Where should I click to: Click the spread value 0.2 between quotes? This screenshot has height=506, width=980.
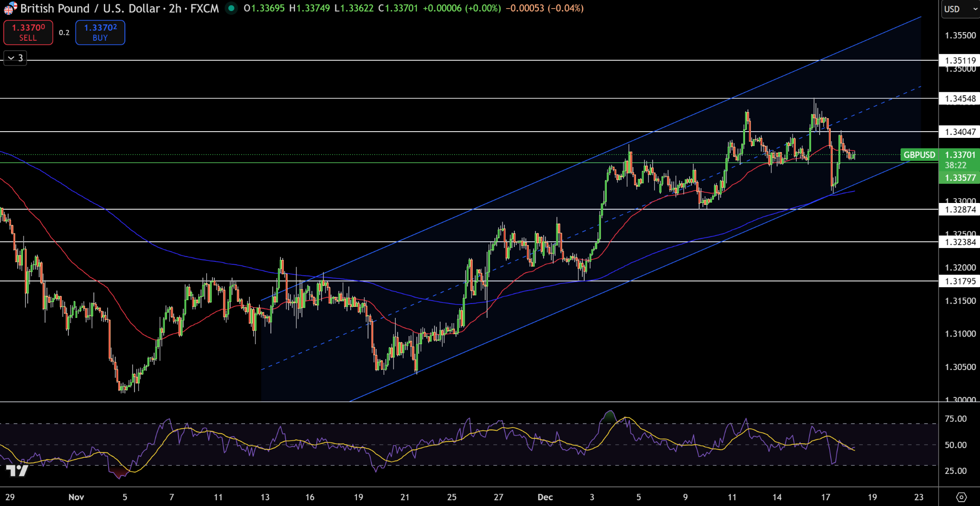click(x=65, y=32)
